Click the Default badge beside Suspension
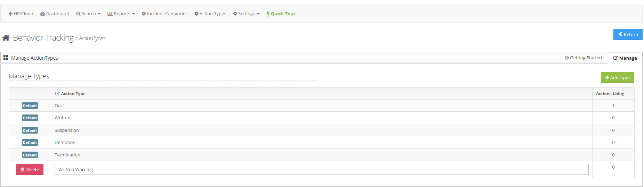 tap(30, 130)
